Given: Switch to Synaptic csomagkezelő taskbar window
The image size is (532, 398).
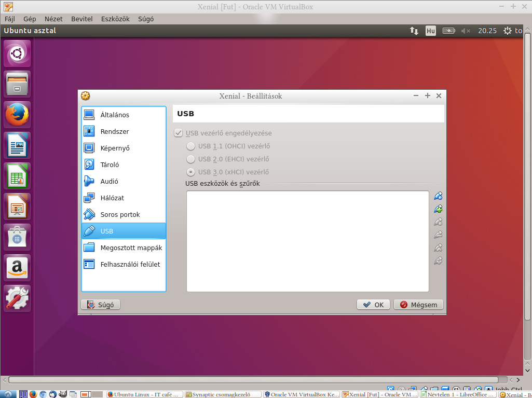Looking at the screenshot, I should click(x=223, y=394).
